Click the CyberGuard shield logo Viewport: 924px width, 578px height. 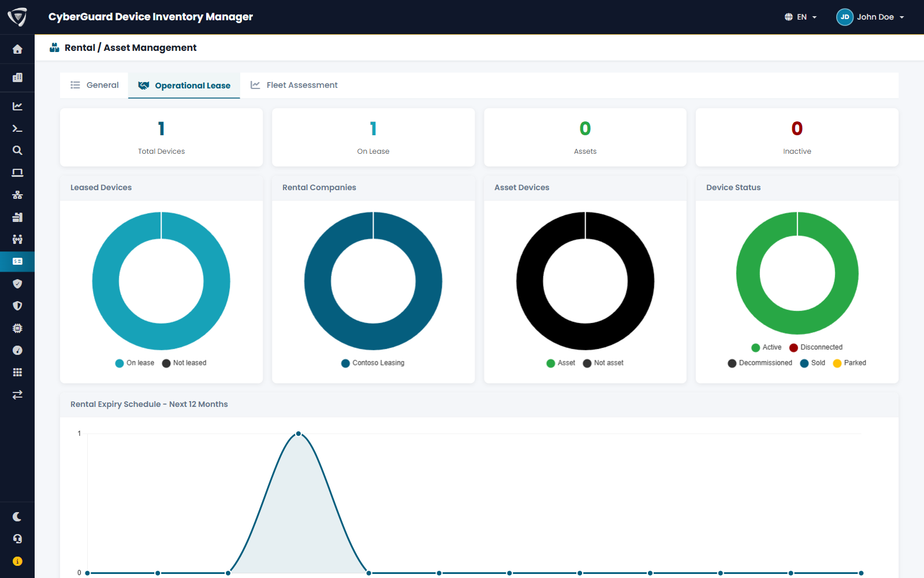point(17,17)
